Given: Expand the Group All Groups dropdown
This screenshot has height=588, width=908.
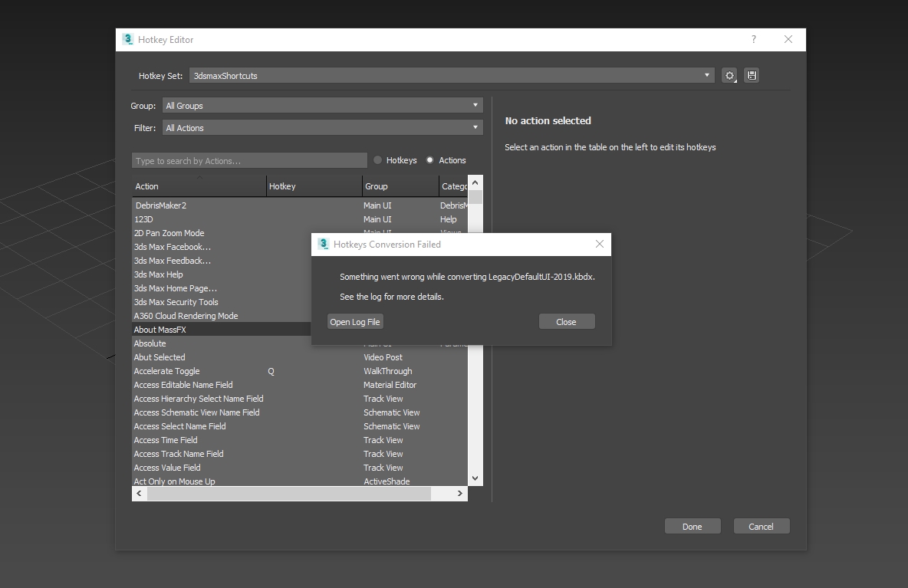Looking at the screenshot, I should [323, 105].
